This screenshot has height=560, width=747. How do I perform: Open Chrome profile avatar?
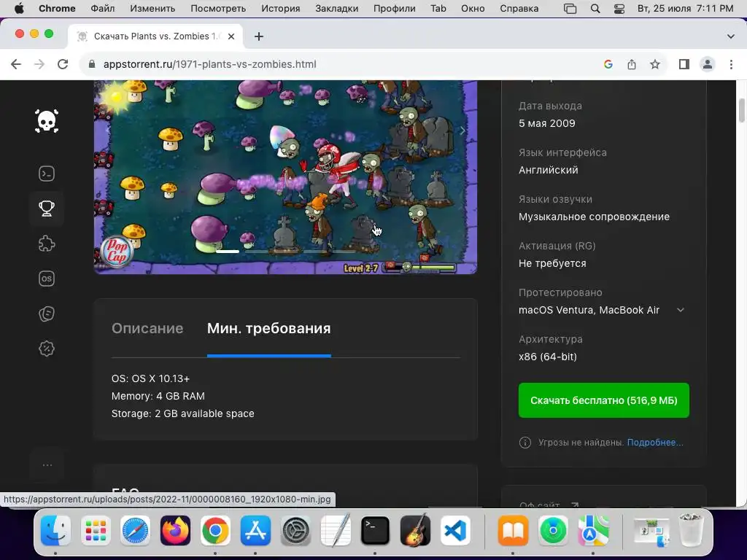[x=708, y=64]
